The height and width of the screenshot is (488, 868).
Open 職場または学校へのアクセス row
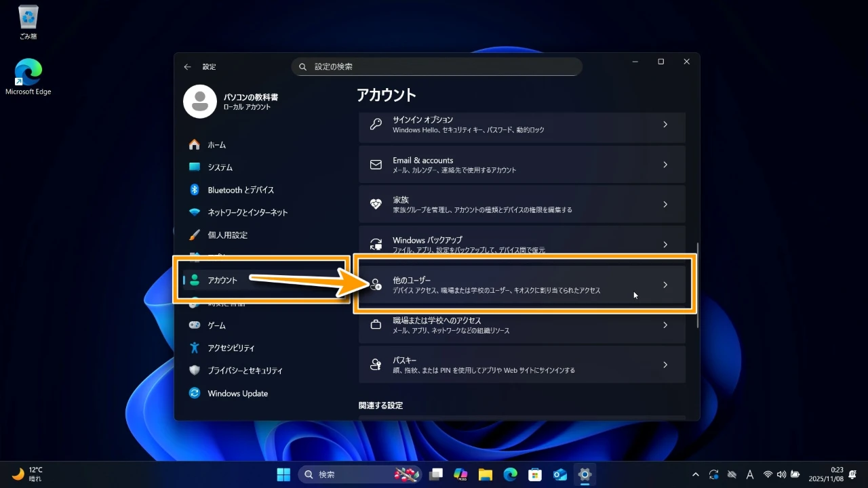(522, 325)
